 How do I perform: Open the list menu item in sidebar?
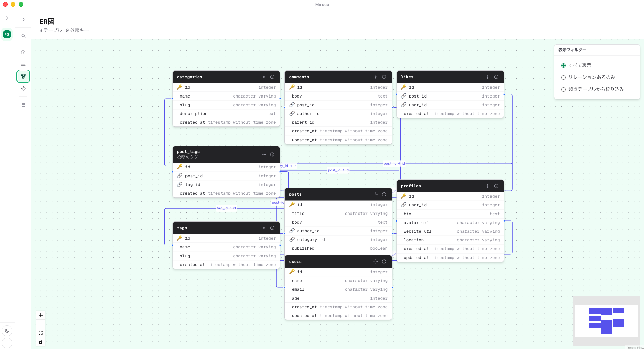[23, 64]
